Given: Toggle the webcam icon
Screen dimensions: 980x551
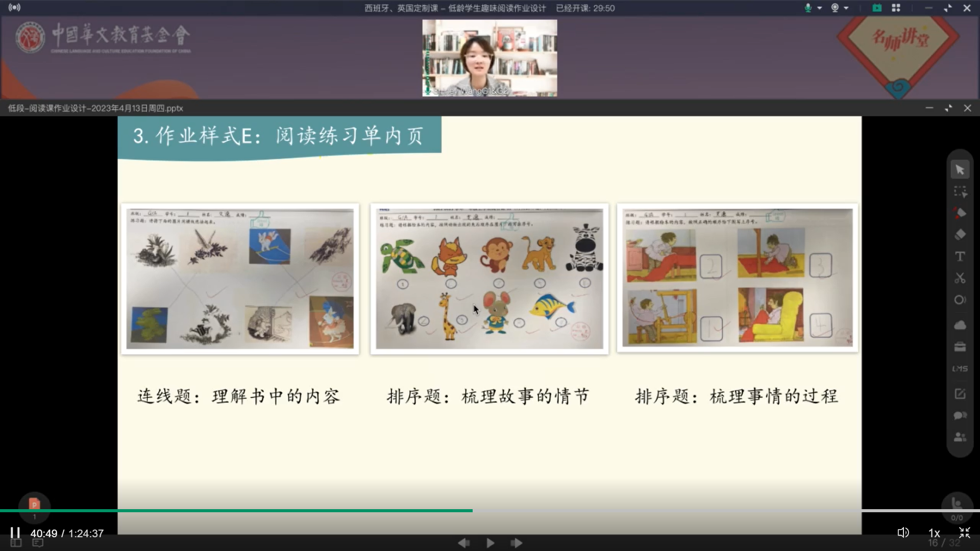Looking at the screenshot, I should [x=835, y=8].
